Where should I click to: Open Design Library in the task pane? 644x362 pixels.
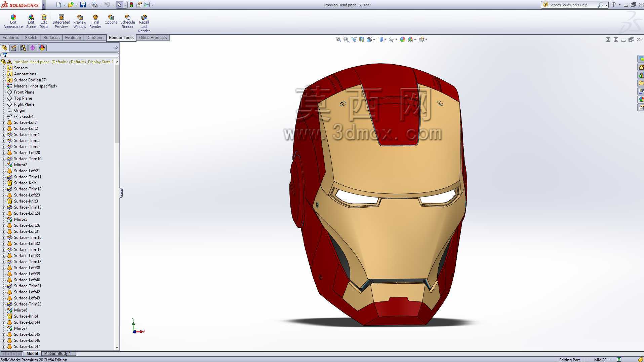[x=641, y=75]
